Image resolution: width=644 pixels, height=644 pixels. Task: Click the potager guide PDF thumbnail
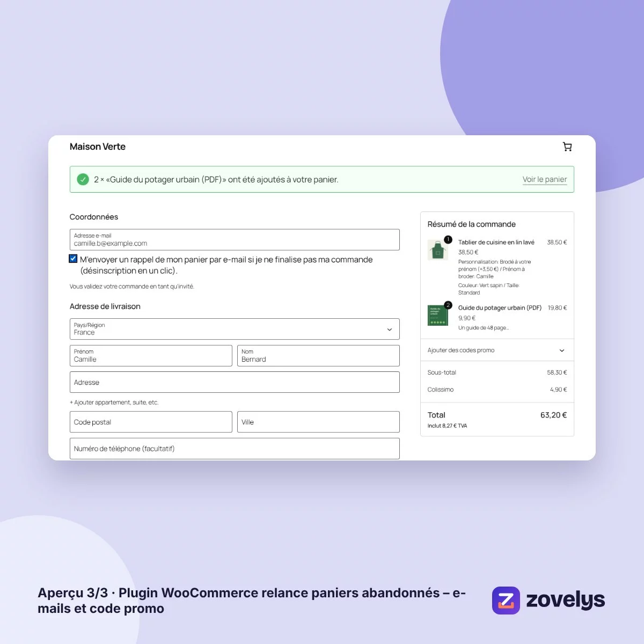pyautogui.click(x=438, y=315)
